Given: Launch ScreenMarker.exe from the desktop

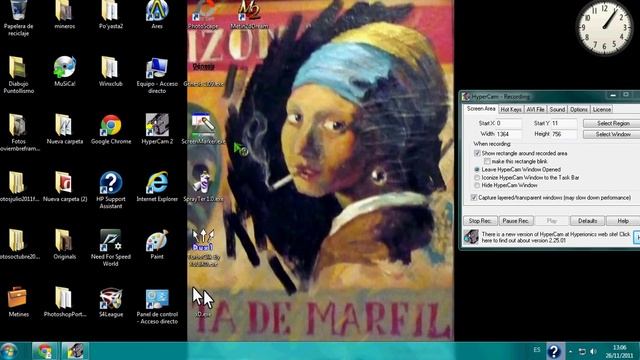Looking at the screenshot, I should 203,129.
